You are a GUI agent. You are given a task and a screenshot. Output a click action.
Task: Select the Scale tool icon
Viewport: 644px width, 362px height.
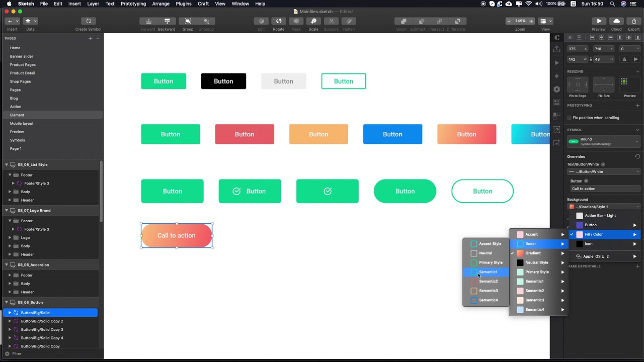pyautogui.click(x=313, y=21)
